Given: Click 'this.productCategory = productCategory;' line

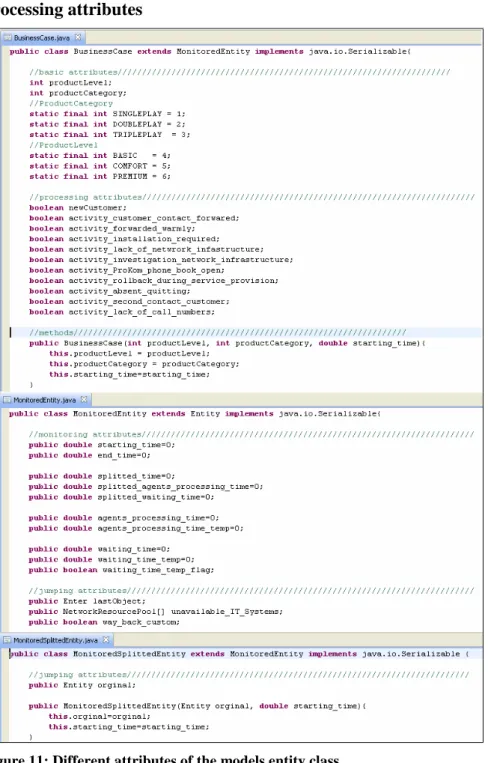Looking at the screenshot, I should point(144,364).
